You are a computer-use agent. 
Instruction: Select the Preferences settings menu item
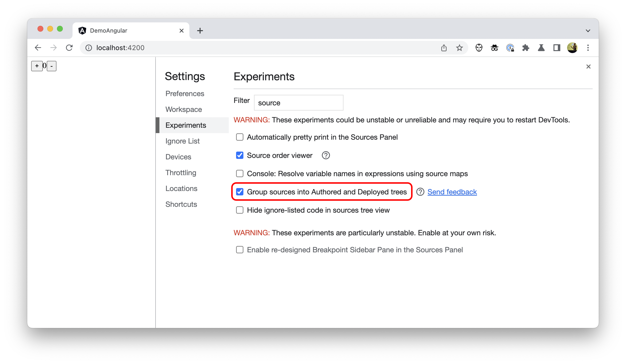point(184,93)
